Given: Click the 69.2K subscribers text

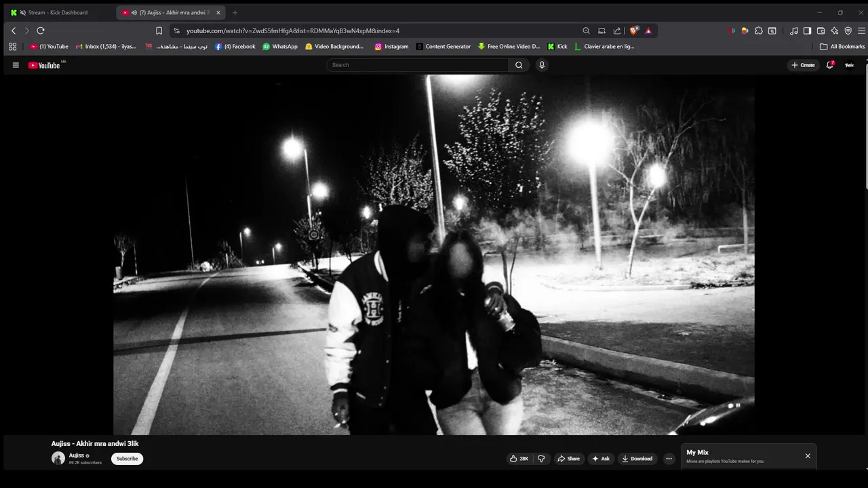Looking at the screenshot, I should [x=85, y=463].
